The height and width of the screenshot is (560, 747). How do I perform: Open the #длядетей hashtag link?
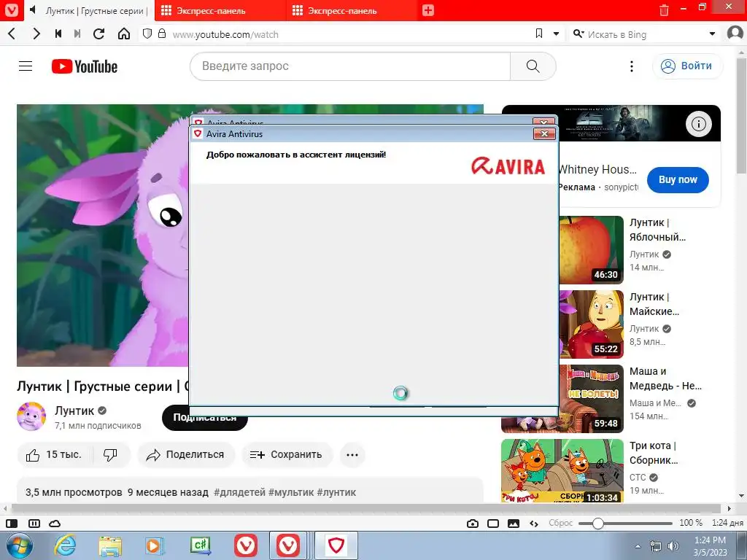[x=239, y=492]
